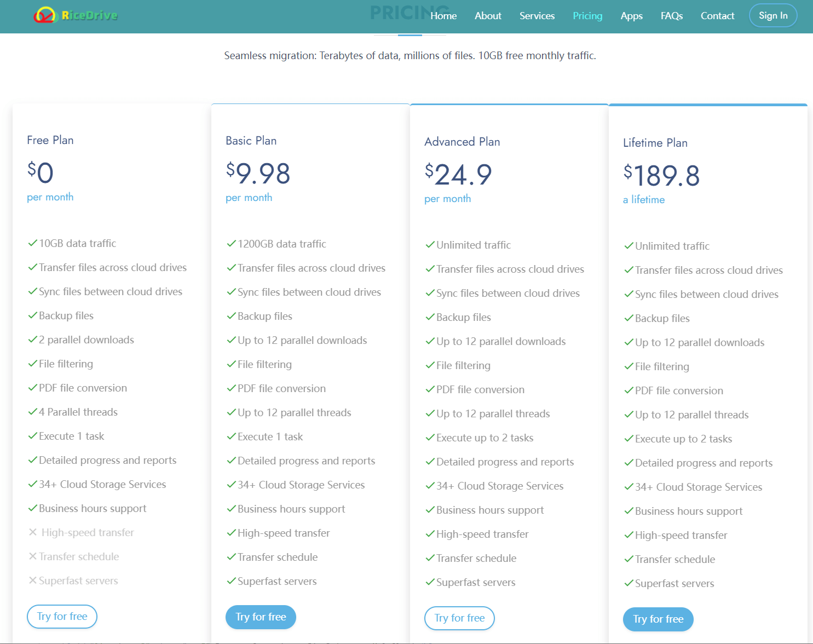The image size is (813, 644).
Task: Click checkmark beside Detailed progress and reports, Lifetime Plan
Action: pos(629,463)
